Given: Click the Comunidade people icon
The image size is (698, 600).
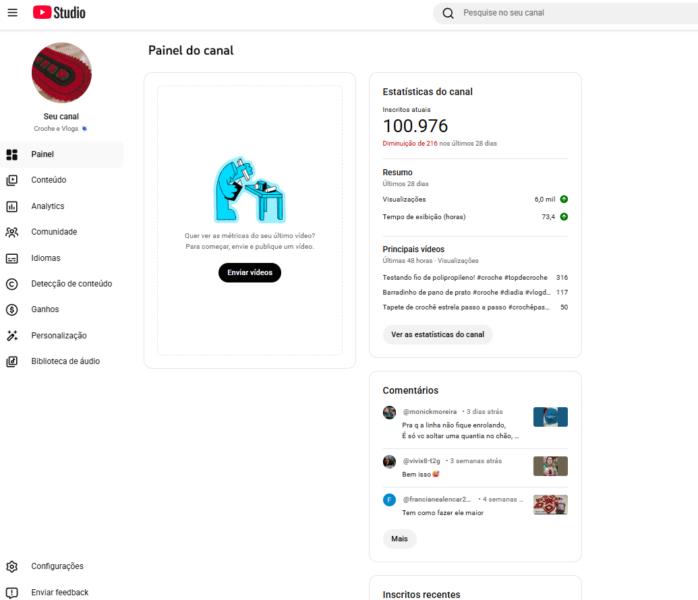Looking at the screenshot, I should tap(12, 232).
